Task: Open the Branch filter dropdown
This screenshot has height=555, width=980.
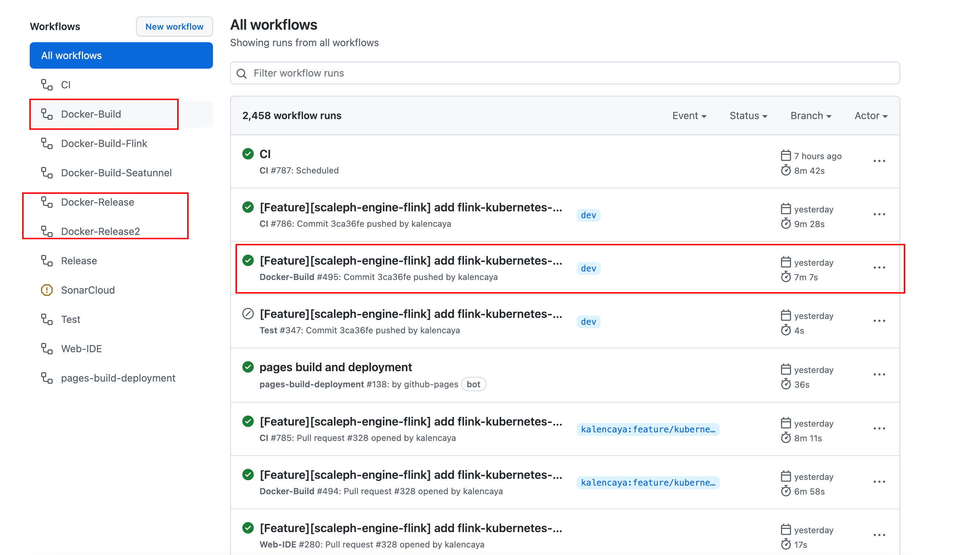Action: click(x=810, y=116)
